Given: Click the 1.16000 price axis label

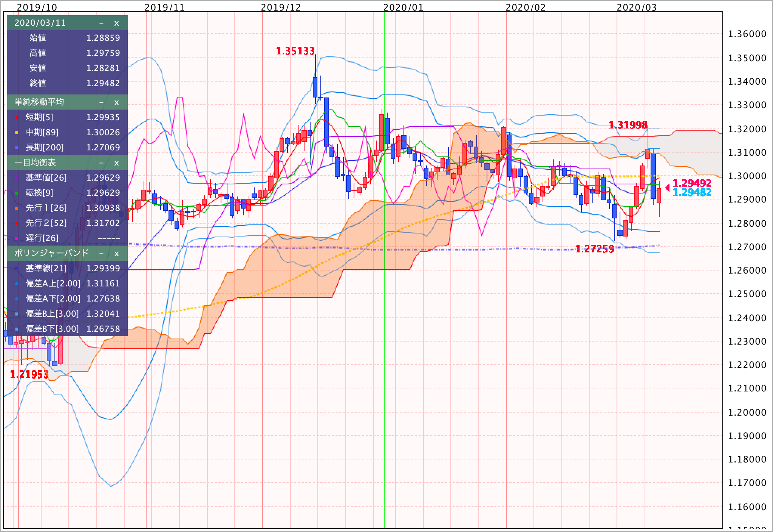Looking at the screenshot, I should coord(748,507).
